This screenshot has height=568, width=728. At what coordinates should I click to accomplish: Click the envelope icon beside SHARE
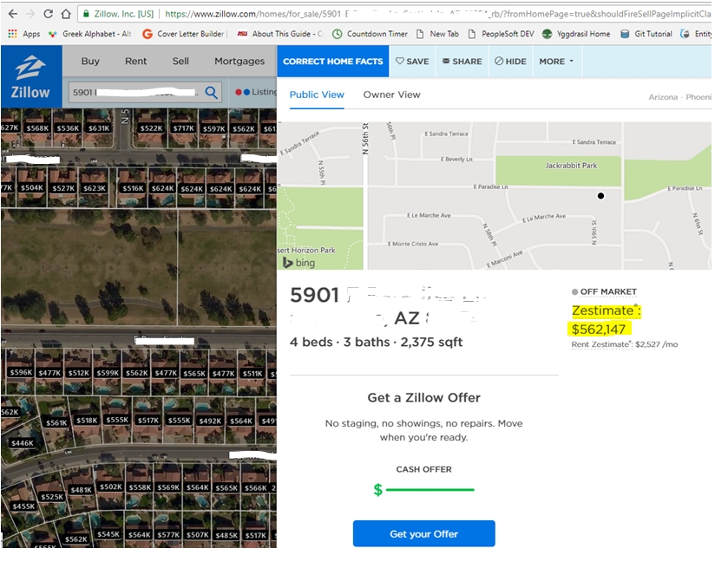pyautogui.click(x=444, y=62)
